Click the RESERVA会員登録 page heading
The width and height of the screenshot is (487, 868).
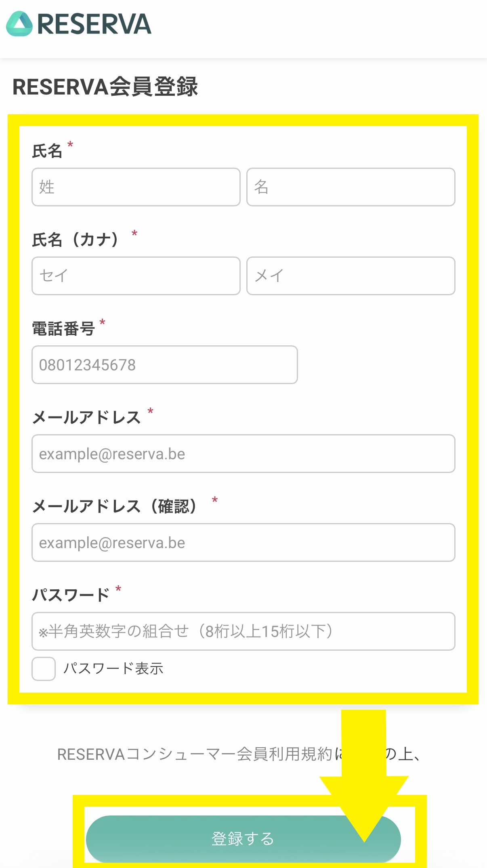tap(105, 87)
